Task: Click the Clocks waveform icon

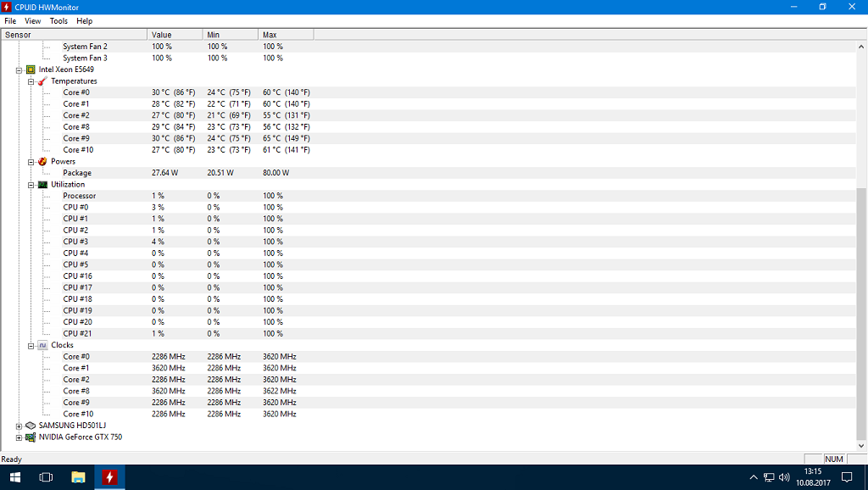Action: (42, 345)
